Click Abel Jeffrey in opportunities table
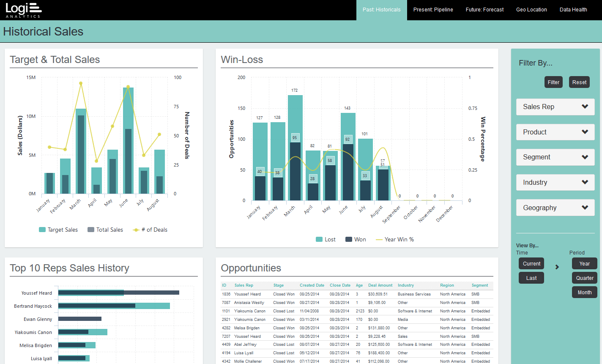This screenshot has width=602, height=364. pos(245,345)
